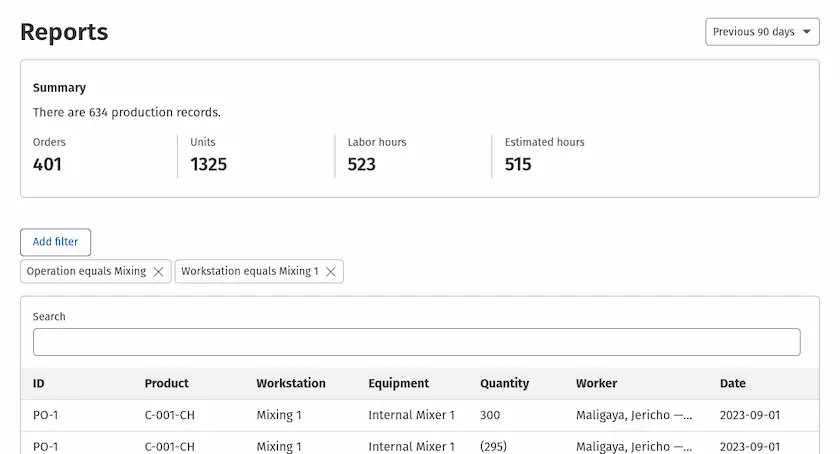The image size is (840, 454).
Task: Click the Estimated hours value 515
Action: (x=518, y=164)
